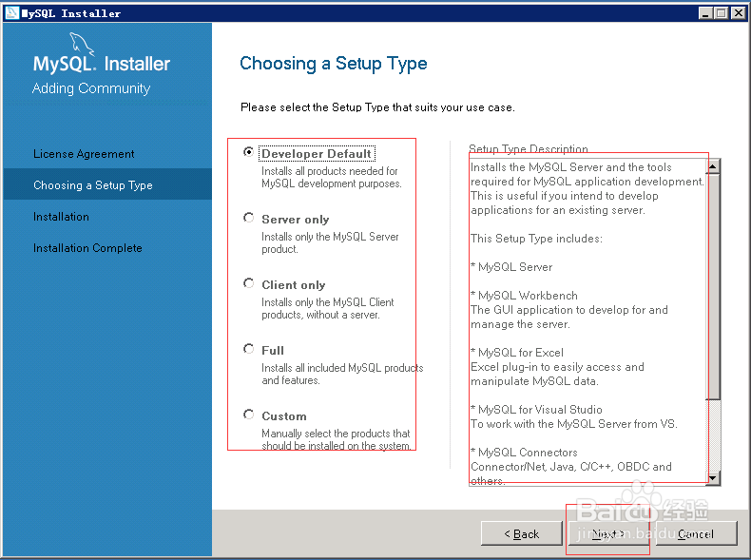Click the MySQL dolphin logo
This screenshot has height=560, width=751.
[x=82, y=44]
